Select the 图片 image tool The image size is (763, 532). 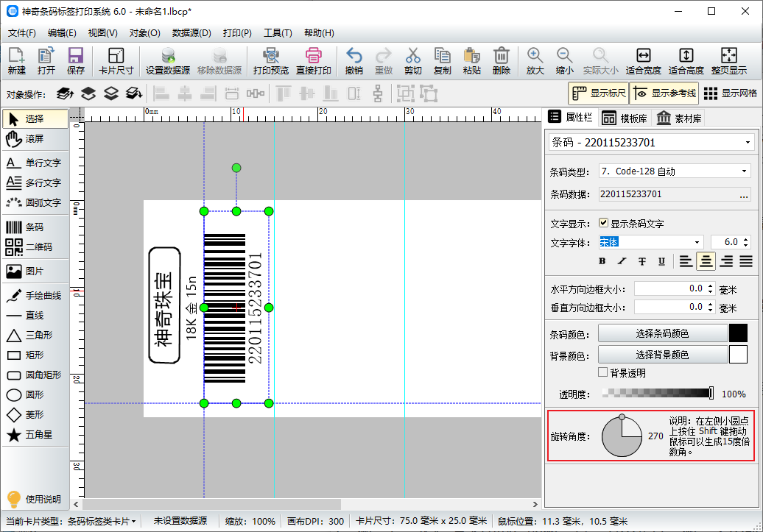pos(35,272)
